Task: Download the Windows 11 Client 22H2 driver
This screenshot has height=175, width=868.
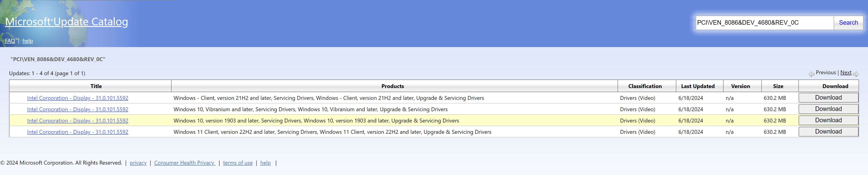Action: coord(828,132)
